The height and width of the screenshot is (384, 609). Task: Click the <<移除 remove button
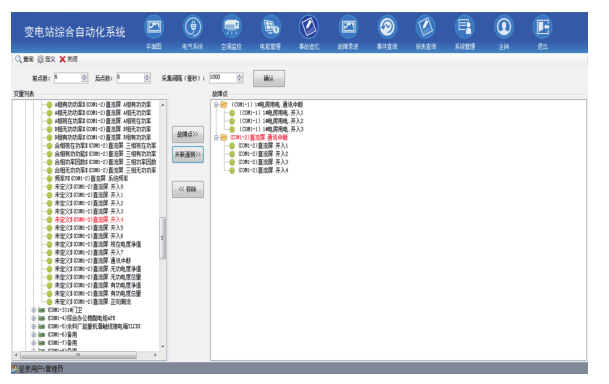click(188, 189)
